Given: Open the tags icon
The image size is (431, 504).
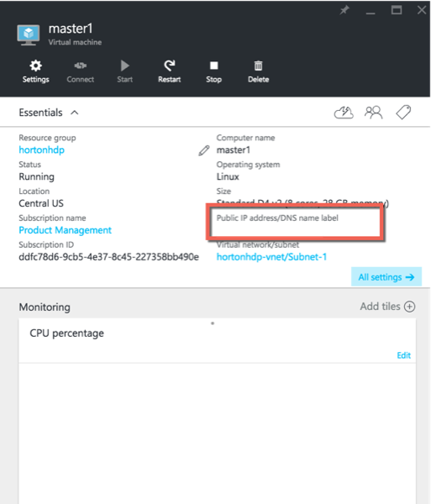Looking at the screenshot, I should tap(403, 113).
